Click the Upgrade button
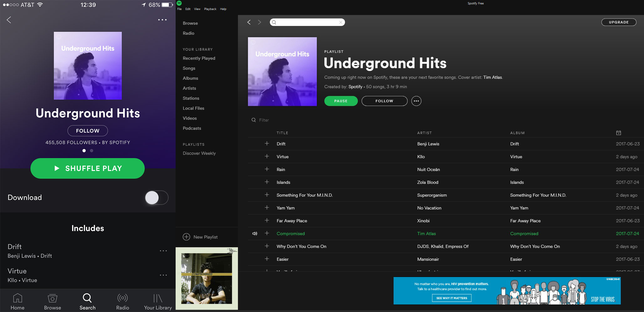 pyautogui.click(x=619, y=22)
